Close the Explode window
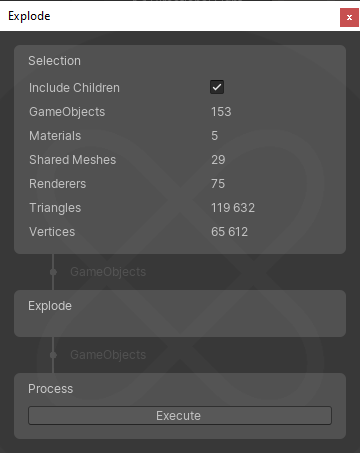This screenshot has height=453, width=360. pyautogui.click(x=349, y=17)
